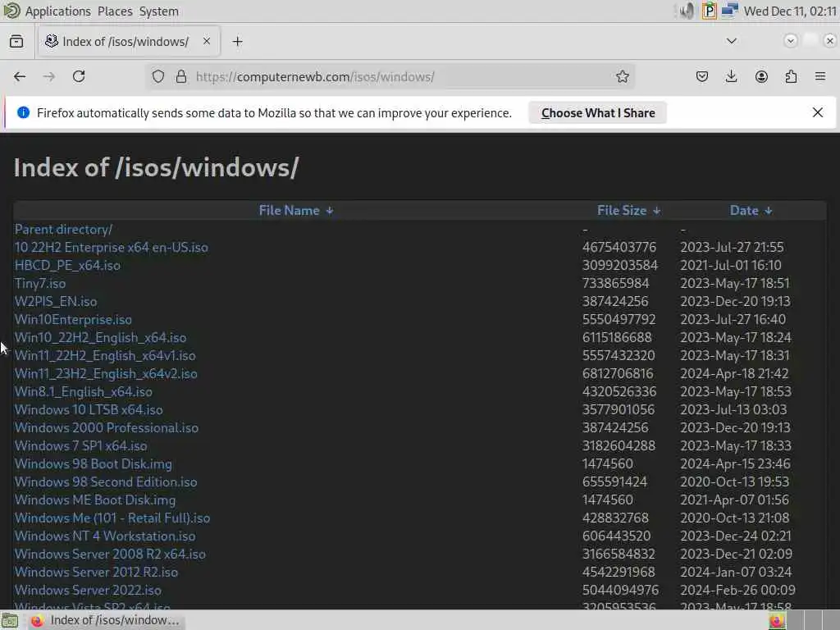Download Windows Me (101 - Retail Full).iso
Image resolution: width=840 pixels, height=630 pixels.
(112, 518)
